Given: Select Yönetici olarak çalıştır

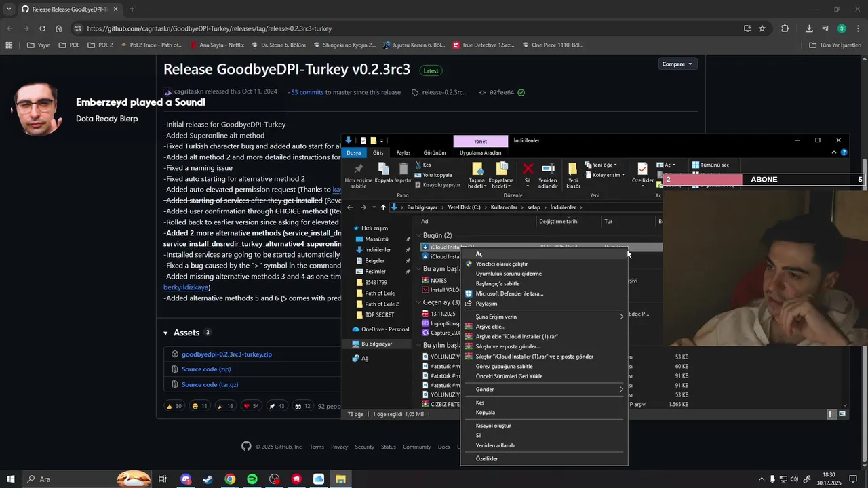Looking at the screenshot, I should click(545, 264).
